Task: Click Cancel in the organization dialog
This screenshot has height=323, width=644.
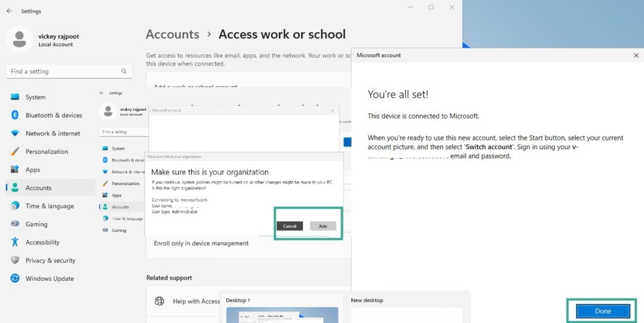Action: [289, 226]
